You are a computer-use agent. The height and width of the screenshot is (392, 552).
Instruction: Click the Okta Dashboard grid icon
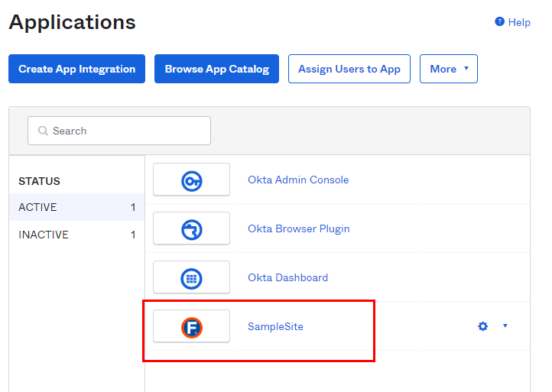(191, 279)
